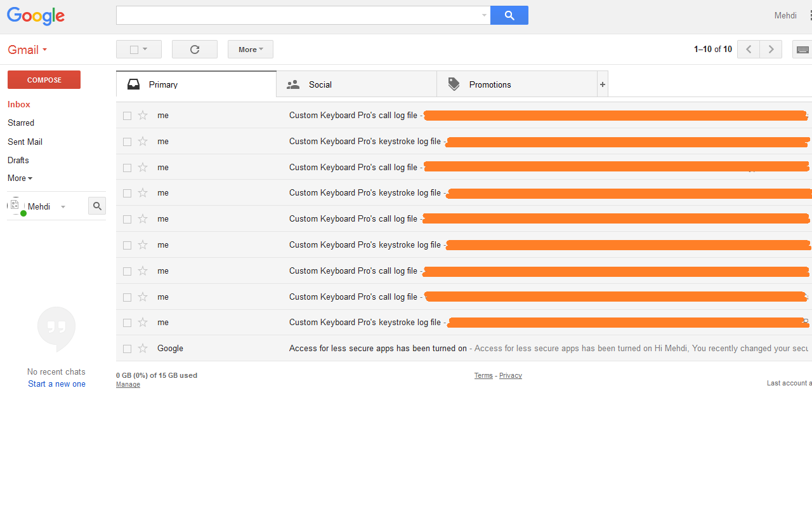Image resolution: width=812 pixels, height=508 pixels.
Task: Click Mehdi's chat avatar icon
Action: tap(16, 206)
